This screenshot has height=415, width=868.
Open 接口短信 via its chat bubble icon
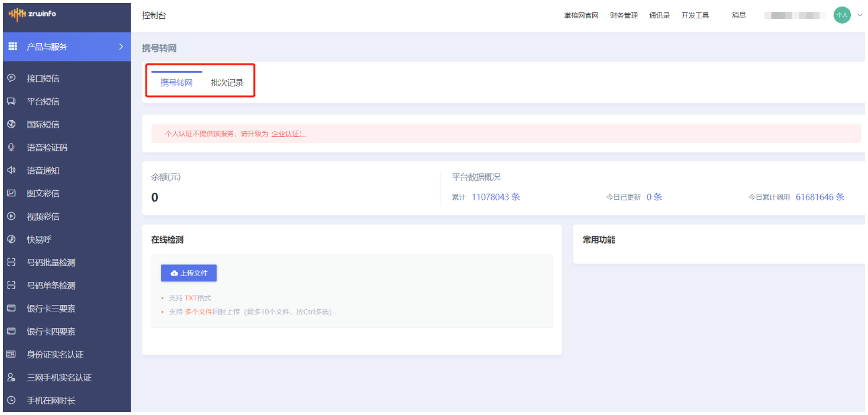[x=11, y=78]
